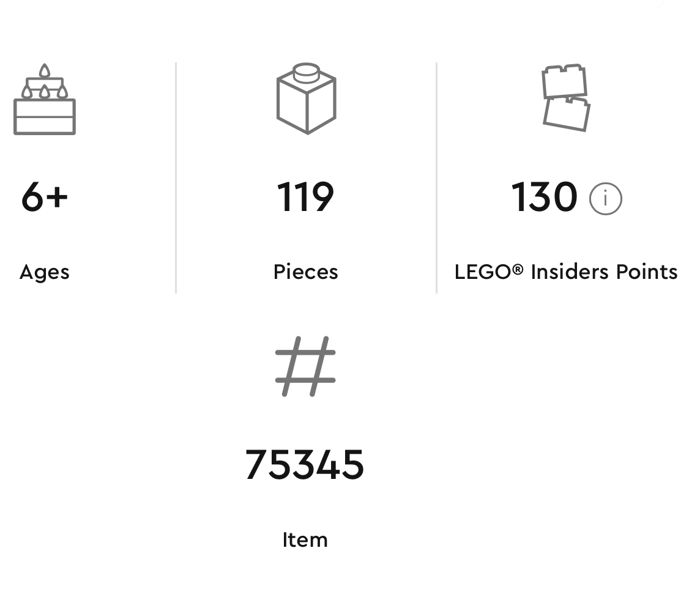This screenshot has width=700, height=600.
Task: Open the Insiders Points info tooltip icon
Action: pyautogui.click(x=605, y=199)
